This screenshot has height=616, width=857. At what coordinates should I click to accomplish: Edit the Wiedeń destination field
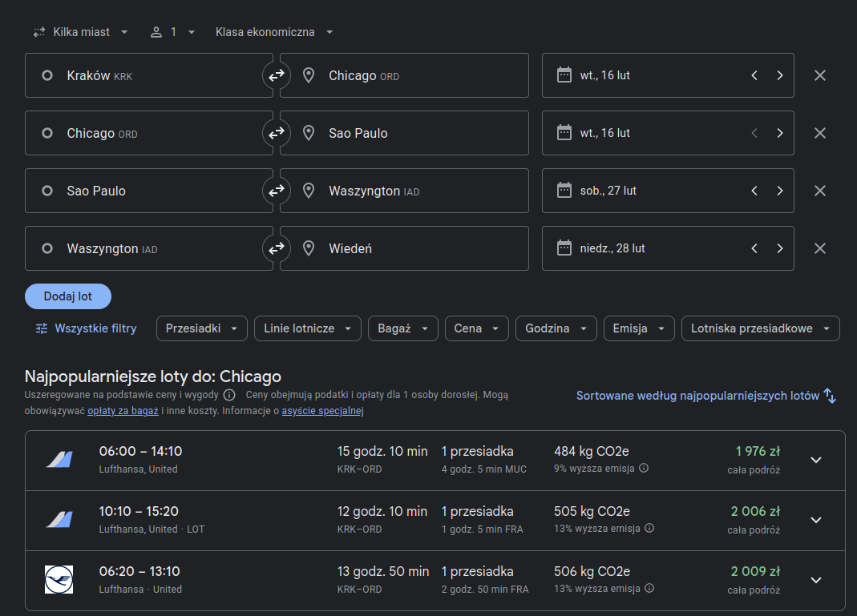(405, 248)
